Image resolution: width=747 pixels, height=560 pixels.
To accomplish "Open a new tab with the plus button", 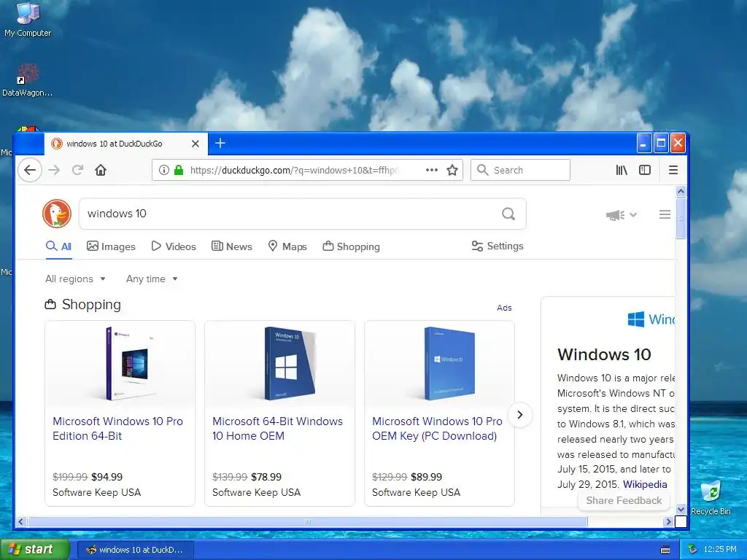I will pos(220,143).
